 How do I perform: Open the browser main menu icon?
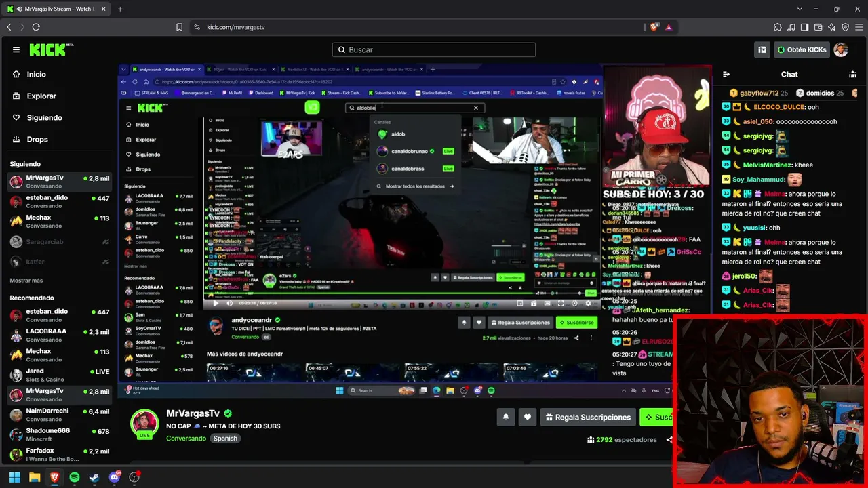859,27
